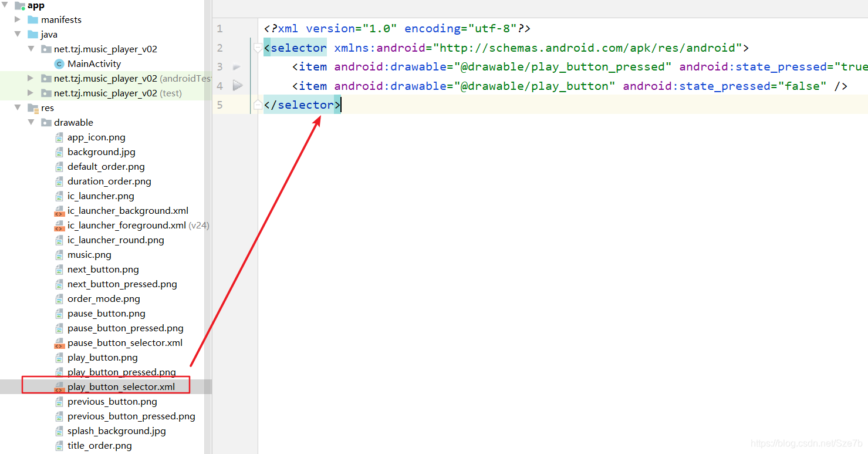
Task: Click the java folder icon
Action: point(33,35)
